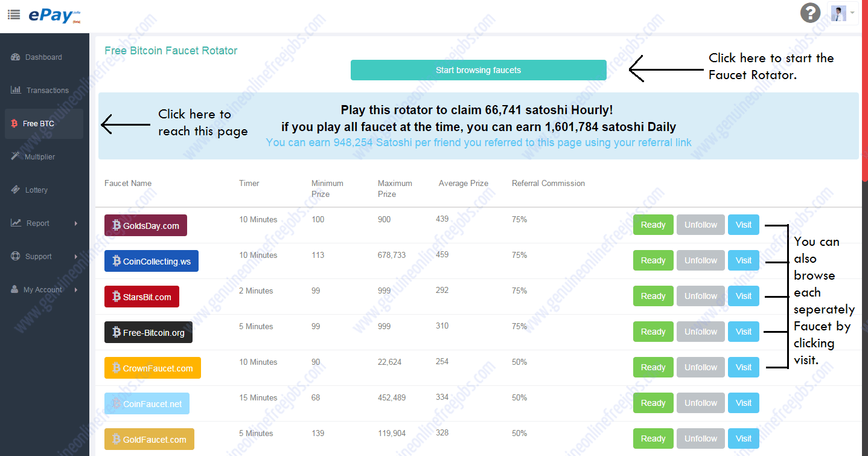Expand the Support submenu

click(44, 257)
